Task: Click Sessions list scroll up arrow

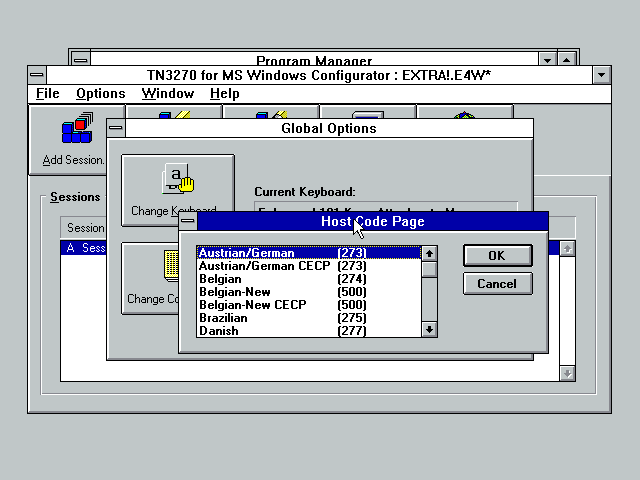Action: coord(567,249)
